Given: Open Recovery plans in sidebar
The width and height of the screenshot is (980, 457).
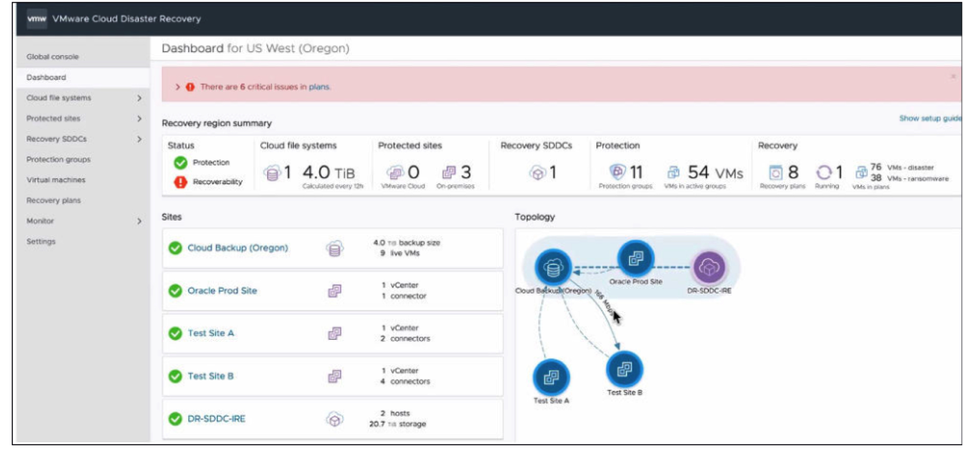Looking at the screenshot, I should click(54, 201).
